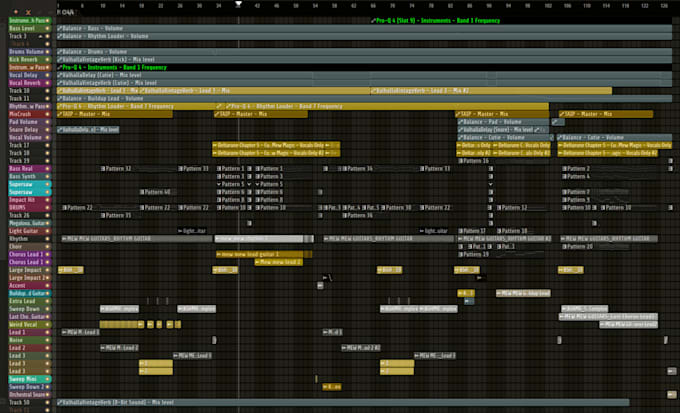Click bar 102 on the timeline ruler
Image resolution: width=680 pixels, height=413 pixels.
548,6
